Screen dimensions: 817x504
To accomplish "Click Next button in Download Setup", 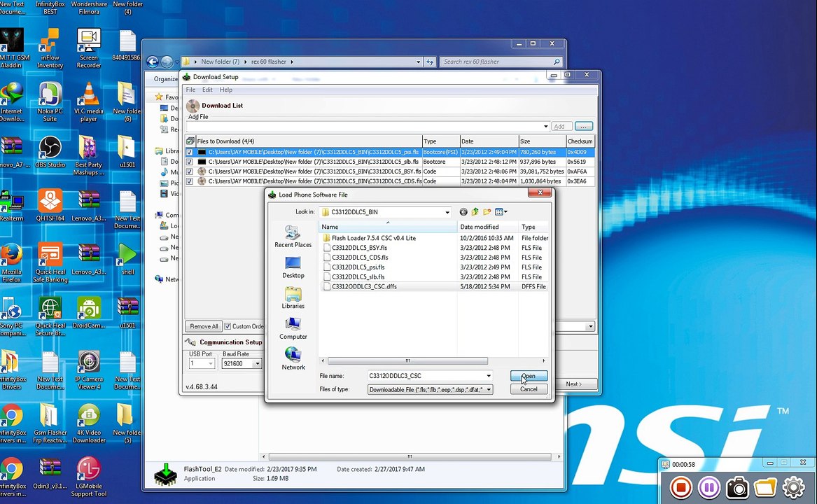I will pyautogui.click(x=573, y=384).
